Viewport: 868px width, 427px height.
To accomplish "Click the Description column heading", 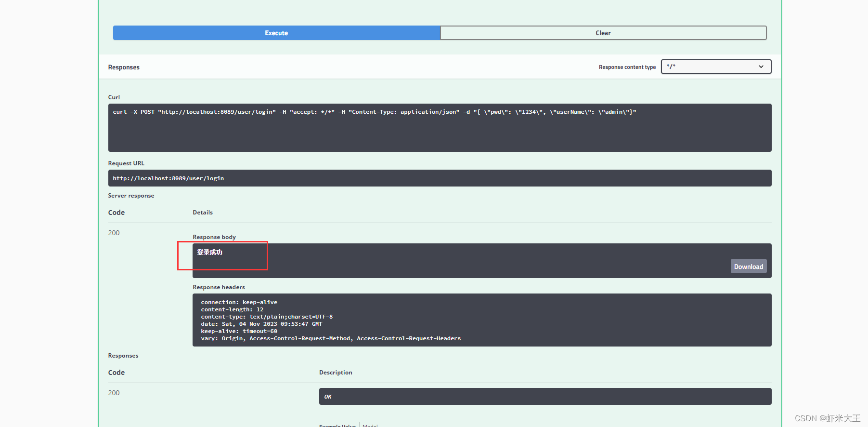I will [x=336, y=373].
